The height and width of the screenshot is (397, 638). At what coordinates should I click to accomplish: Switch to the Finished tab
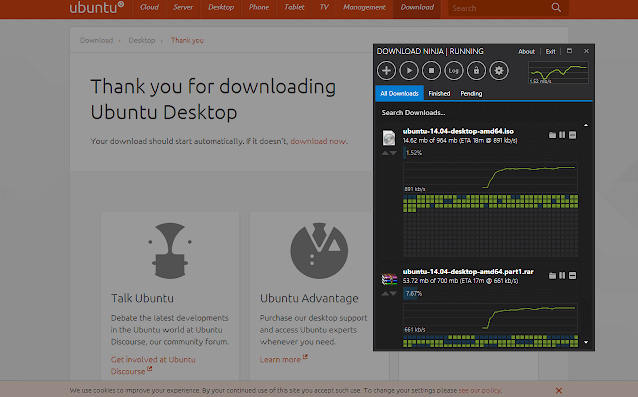click(439, 94)
